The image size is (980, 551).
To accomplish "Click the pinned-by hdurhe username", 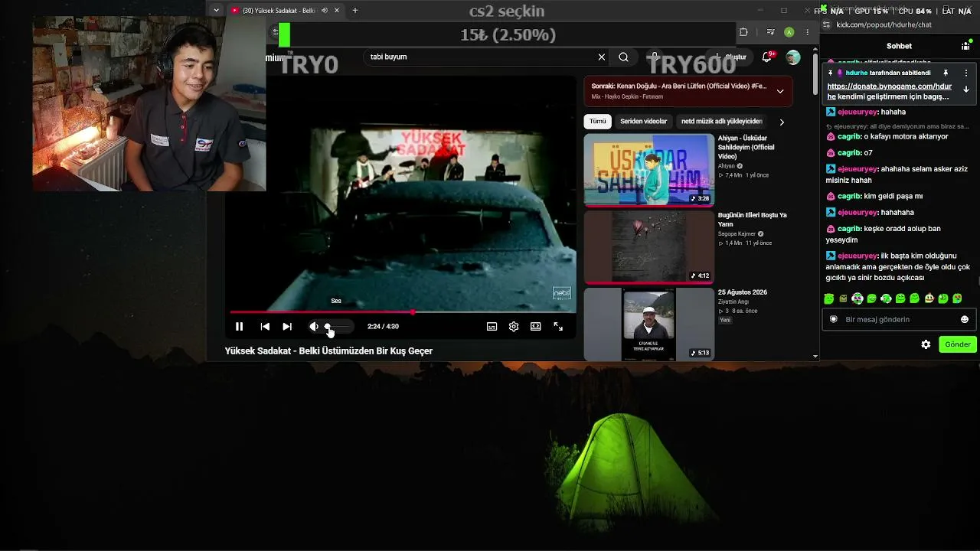I will tap(857, 73).
